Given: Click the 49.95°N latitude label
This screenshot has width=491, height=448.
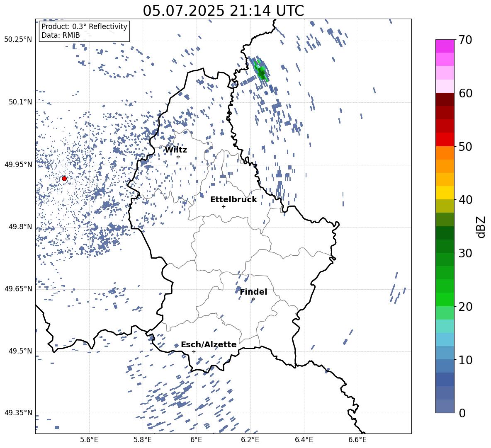Looking at the screenshot, I should [x=18, y=165].
